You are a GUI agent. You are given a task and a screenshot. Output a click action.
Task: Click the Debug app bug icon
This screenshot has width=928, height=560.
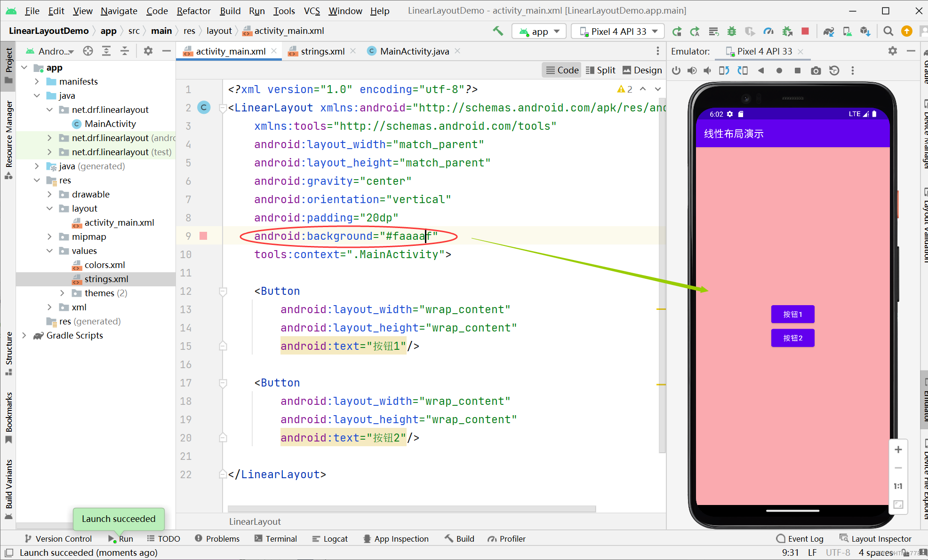tap(732, 31)
